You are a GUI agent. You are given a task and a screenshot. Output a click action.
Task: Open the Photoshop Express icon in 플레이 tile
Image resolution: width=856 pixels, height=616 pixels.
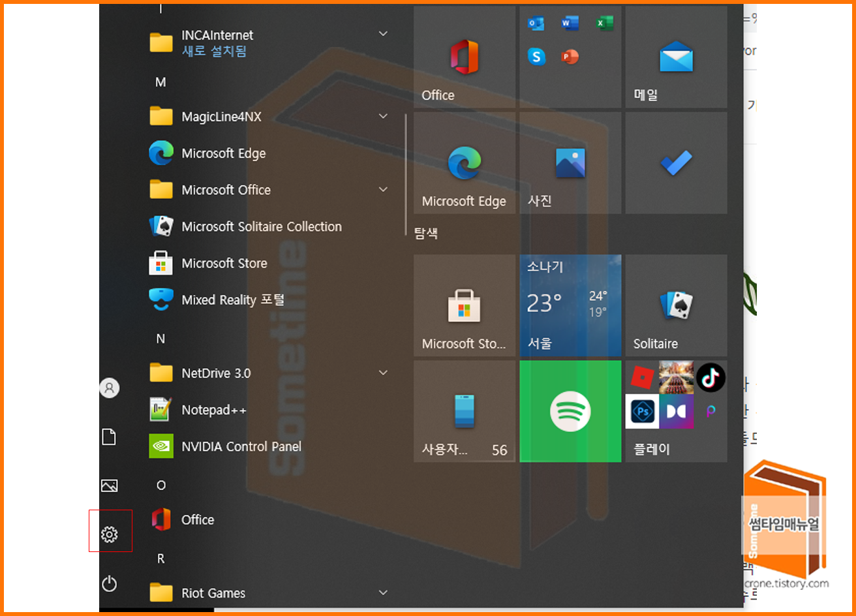(x=643, y=412)
